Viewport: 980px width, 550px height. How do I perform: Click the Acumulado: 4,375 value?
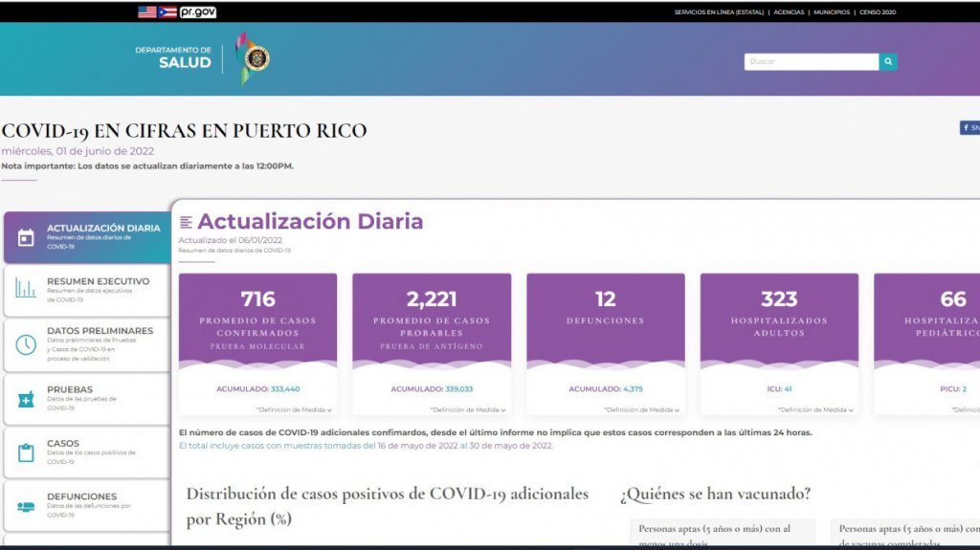606,388
